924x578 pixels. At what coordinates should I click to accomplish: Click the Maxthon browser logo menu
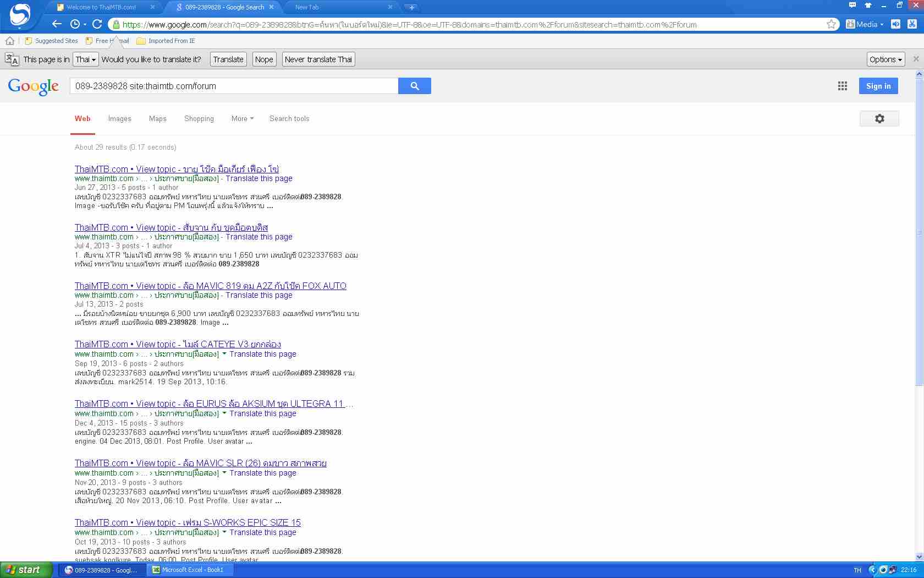tap(20, 15)
